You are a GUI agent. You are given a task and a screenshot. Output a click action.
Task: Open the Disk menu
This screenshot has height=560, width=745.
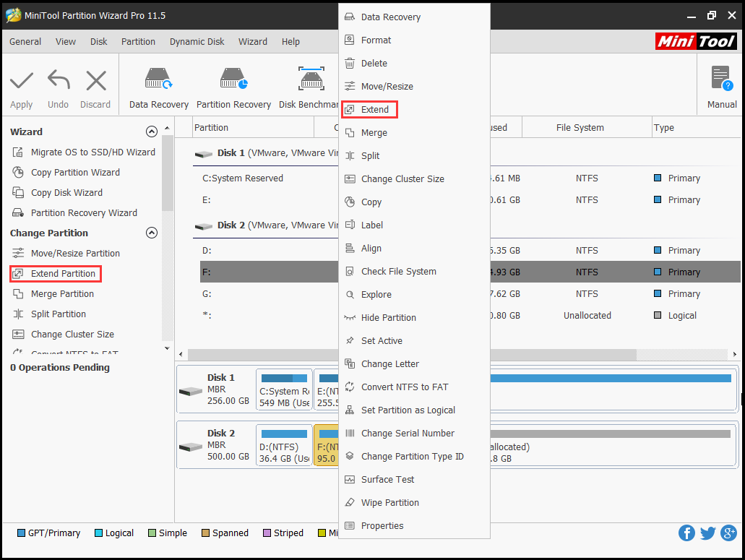(99, 41)
